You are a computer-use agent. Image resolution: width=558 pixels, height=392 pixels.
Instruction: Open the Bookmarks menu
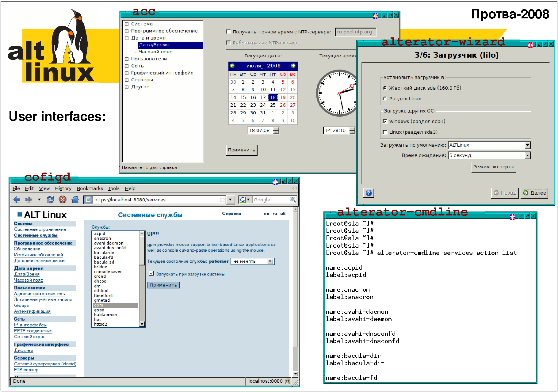[x=90, y=188]
